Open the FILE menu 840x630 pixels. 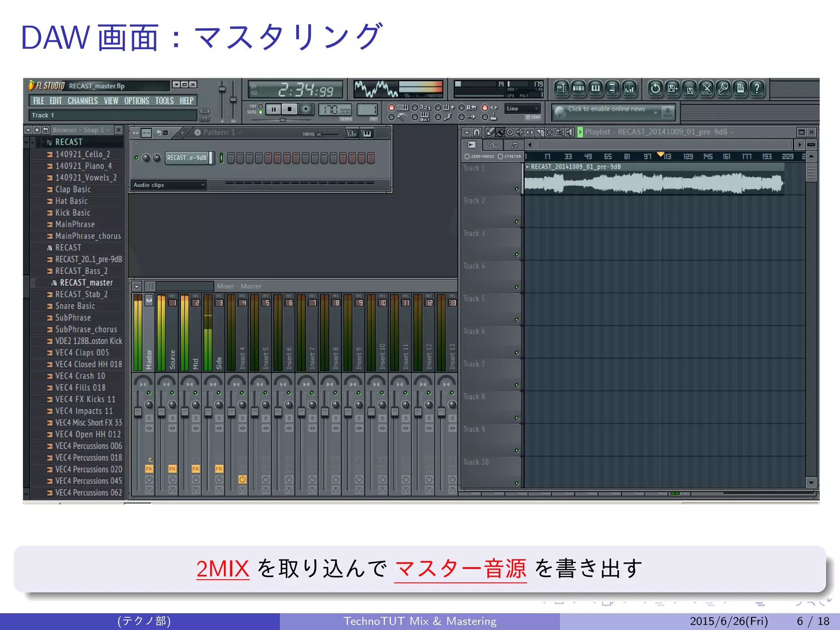(39, 101)
